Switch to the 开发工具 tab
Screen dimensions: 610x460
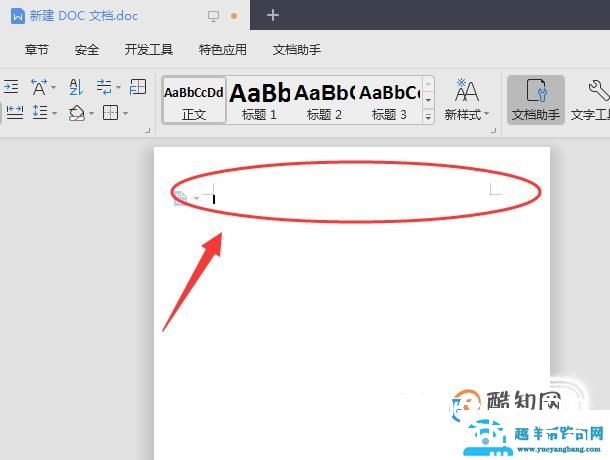pyautogui.click(x=149, y=50)
